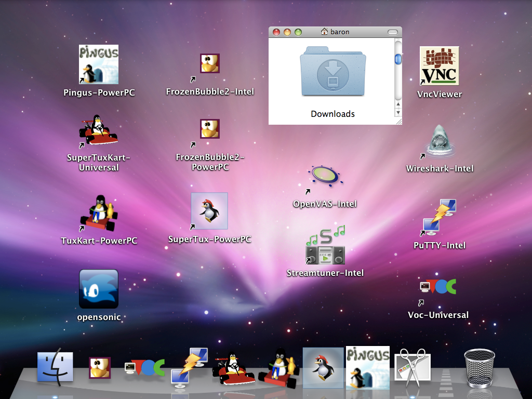This screenshot has width=532, height=399.
Task: Click the "Pingus-PowerPC" label text
Action: tap(99, 92)
